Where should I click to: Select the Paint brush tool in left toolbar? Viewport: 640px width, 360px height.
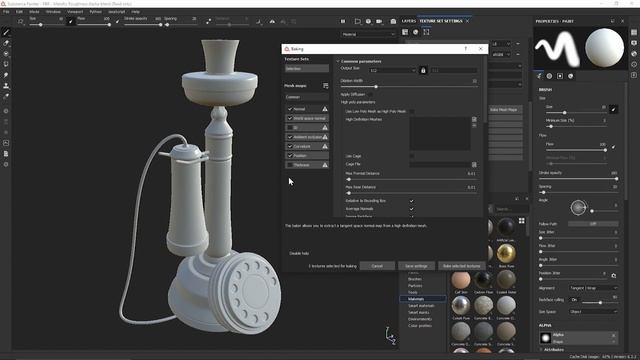click(x=6, y=32)
